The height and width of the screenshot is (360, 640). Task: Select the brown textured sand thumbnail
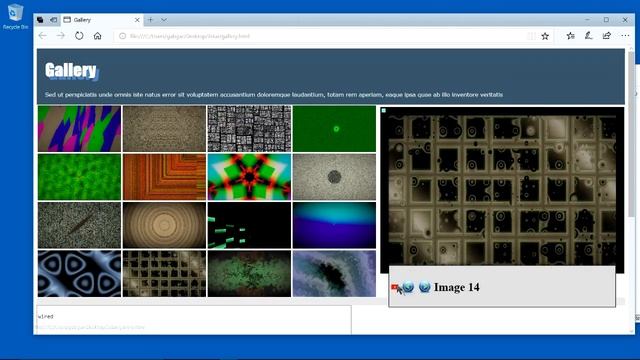(x=164, y=129)
